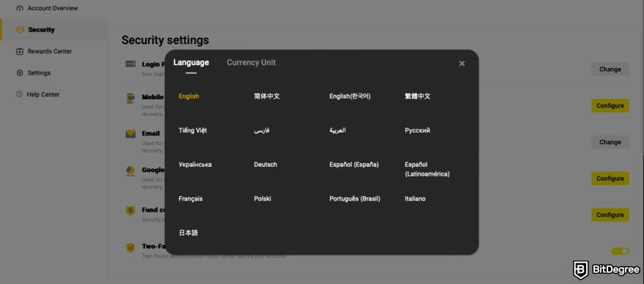Select Español (España) language

pos(354,165)
